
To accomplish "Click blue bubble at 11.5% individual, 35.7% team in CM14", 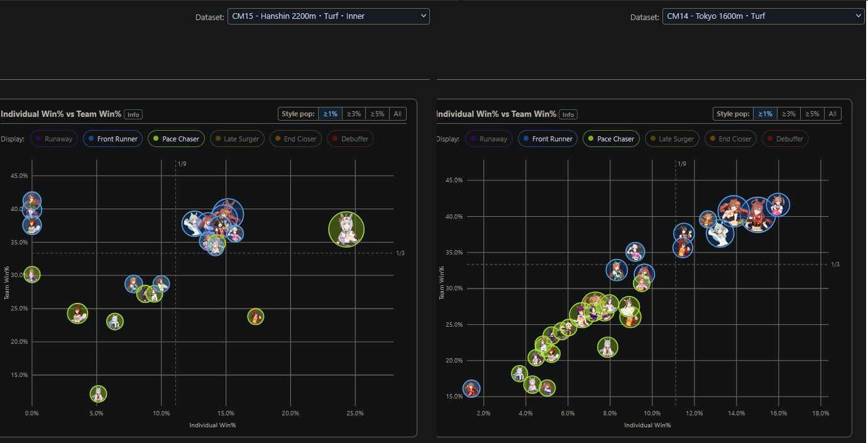I will pos(683,248).
